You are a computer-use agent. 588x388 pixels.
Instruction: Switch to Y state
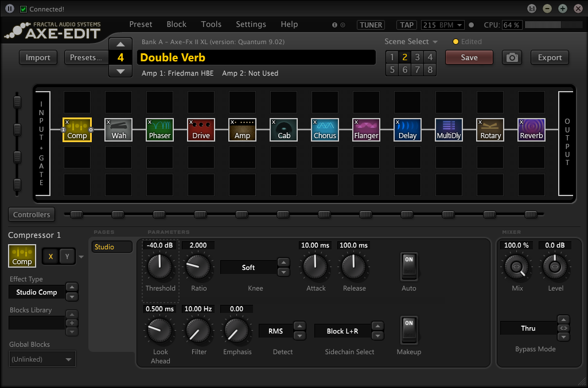coord(67,257)
